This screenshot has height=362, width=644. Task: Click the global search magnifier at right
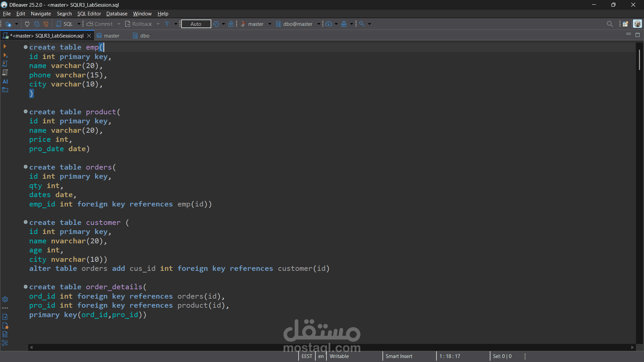click(x=610, y=24)
